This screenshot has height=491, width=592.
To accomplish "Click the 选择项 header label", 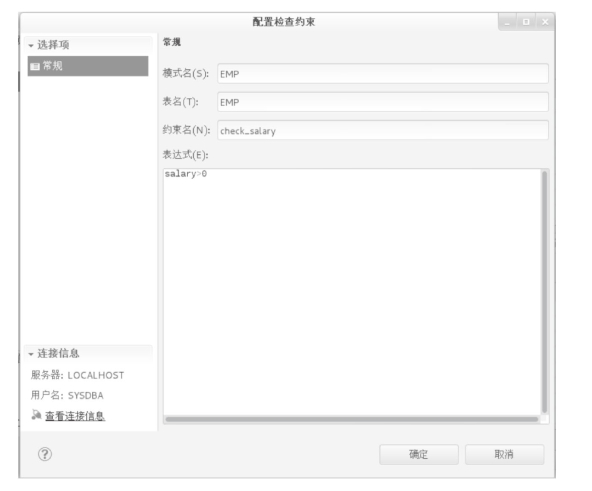I will click(53, 45).
